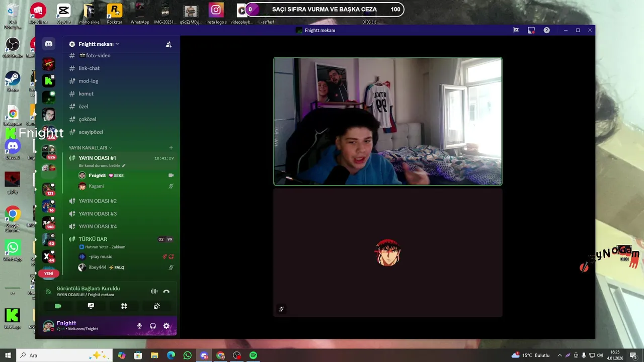Join the YAYIN ODASI #3 voice channel
Viewport: 644px width, 362px height.
click(98, 214)
